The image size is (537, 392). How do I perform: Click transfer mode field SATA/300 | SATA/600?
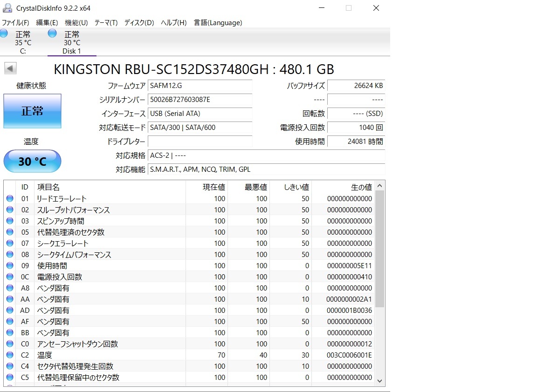(200, 128)
